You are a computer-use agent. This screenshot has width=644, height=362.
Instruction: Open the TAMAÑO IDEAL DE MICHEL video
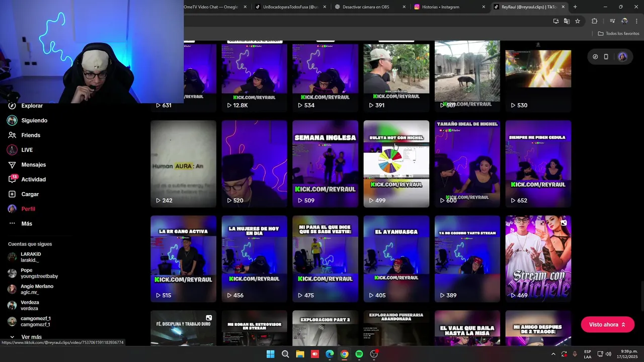coord(467,164)
